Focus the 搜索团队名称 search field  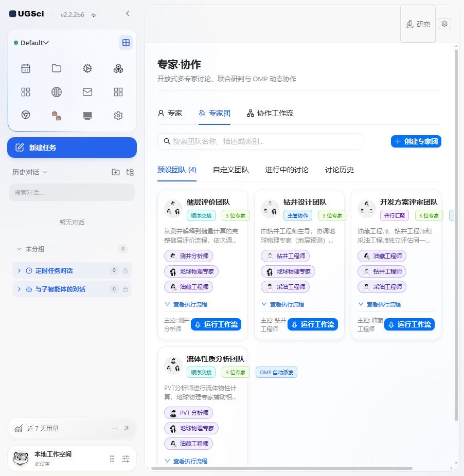[x=260, y=141]
